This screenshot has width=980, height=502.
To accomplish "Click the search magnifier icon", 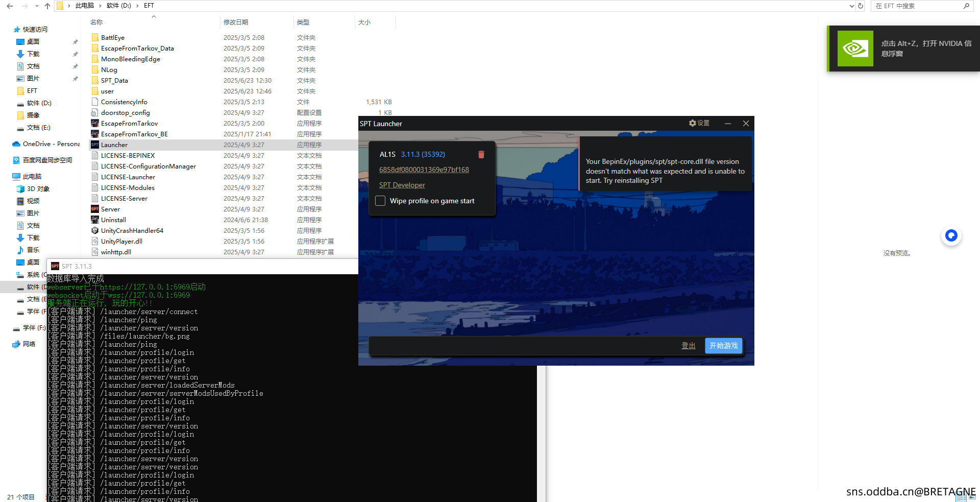I will [966, 6].
